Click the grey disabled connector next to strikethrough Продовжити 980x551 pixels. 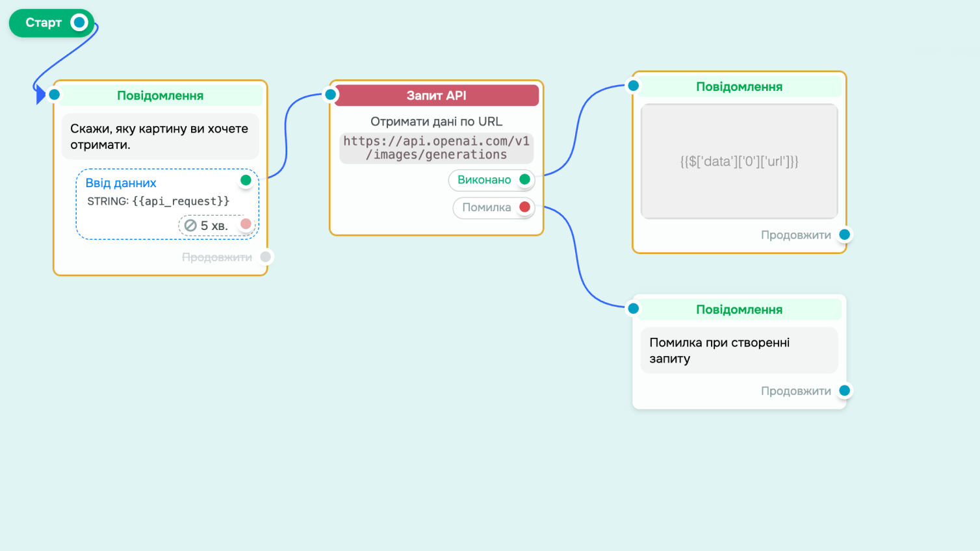pyautogui.click(x=265, y=257)
